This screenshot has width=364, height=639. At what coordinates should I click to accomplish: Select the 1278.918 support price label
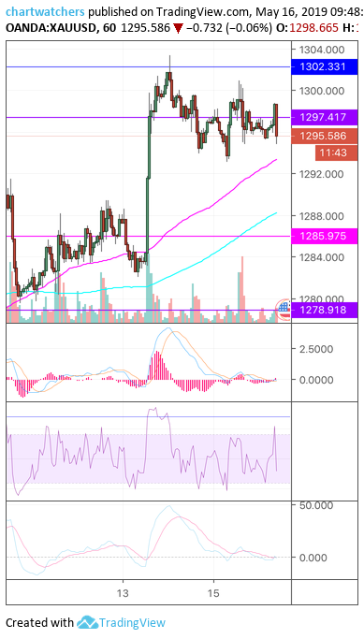pyautogui.click(x=324, y=310)
